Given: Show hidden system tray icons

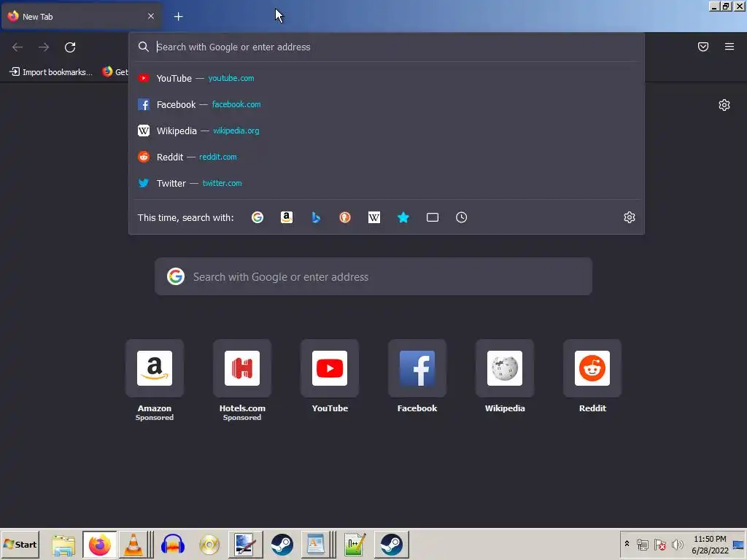Looking at the screenshot, I should coord(627,544).
